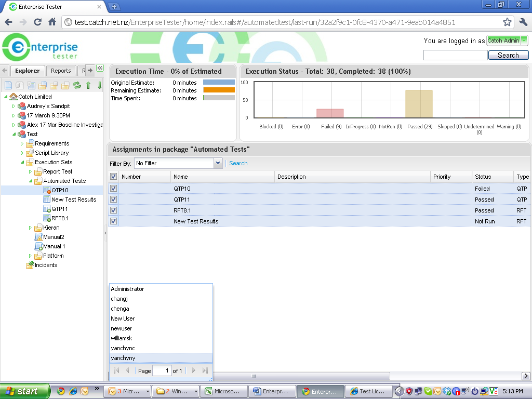Open the Filter By dropdown
532x399 pixels.
point(218,163)
